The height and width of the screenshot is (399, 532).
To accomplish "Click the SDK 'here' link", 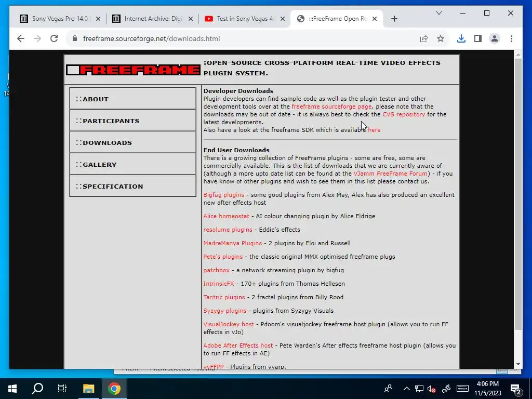I will tap(374, 130).
